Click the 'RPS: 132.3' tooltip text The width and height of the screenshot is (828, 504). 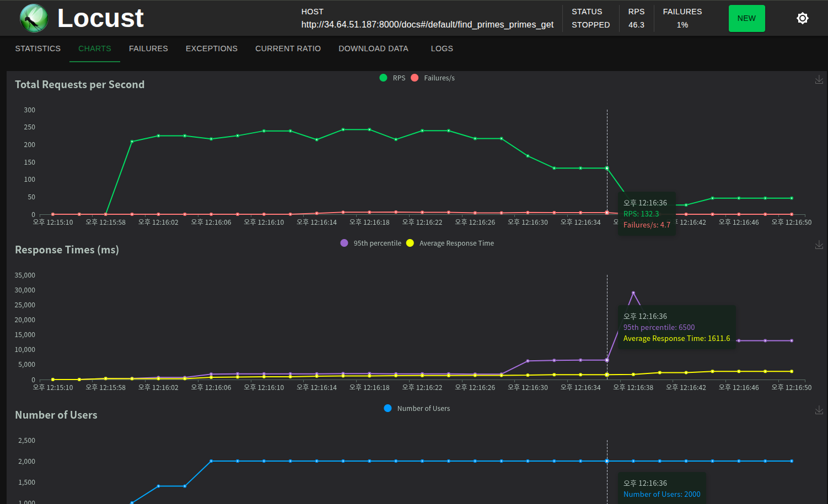click(641, 214)
